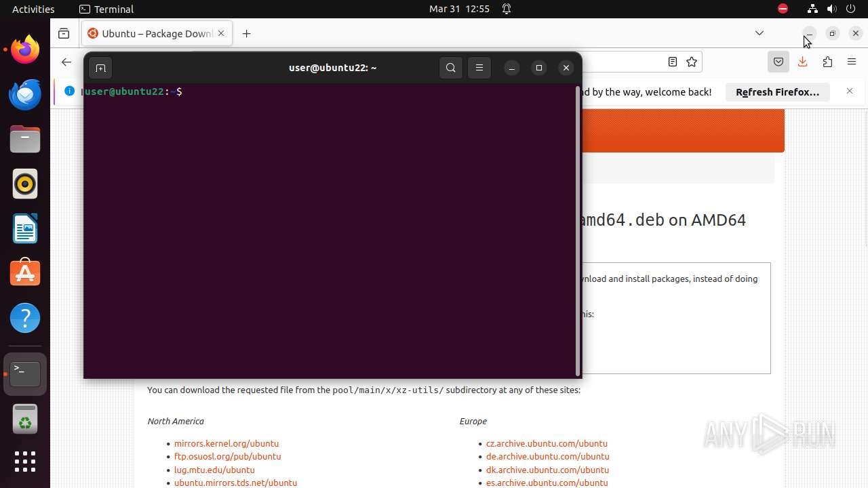Open Firefox application menu
This screenshot has width=868, height=488.
(852, 62)
